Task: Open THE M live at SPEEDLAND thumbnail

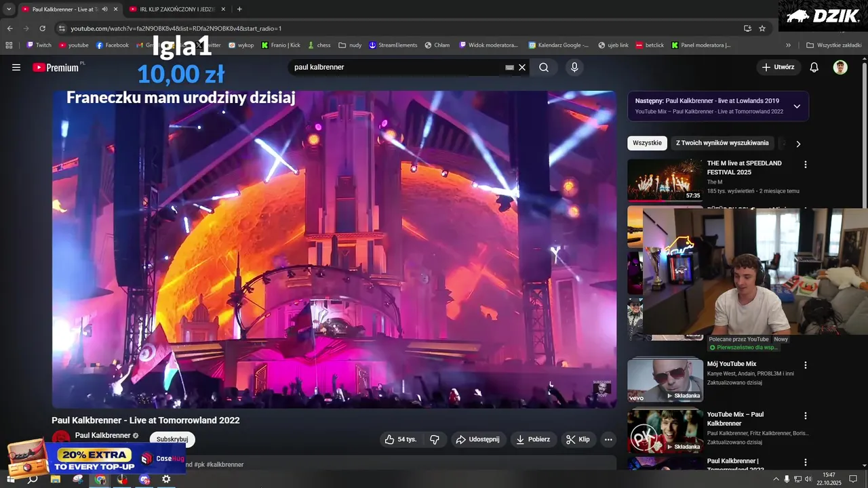Action: coord(665,180)
